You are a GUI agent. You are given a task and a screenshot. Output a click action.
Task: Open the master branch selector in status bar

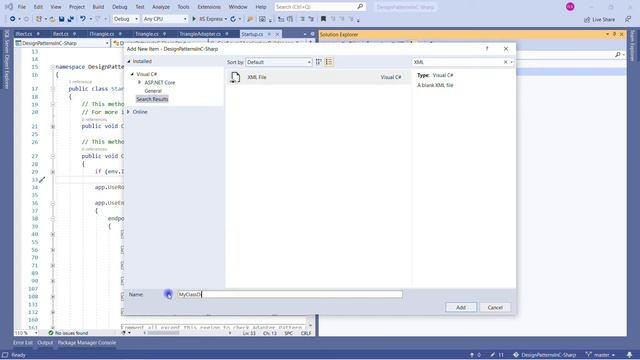point(600,355)
